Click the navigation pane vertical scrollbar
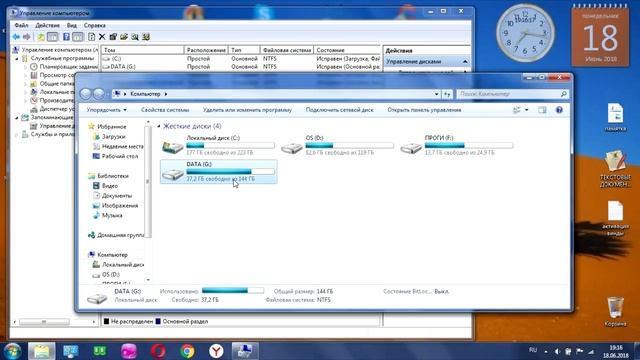640x360 pixels. click(148, 182)
